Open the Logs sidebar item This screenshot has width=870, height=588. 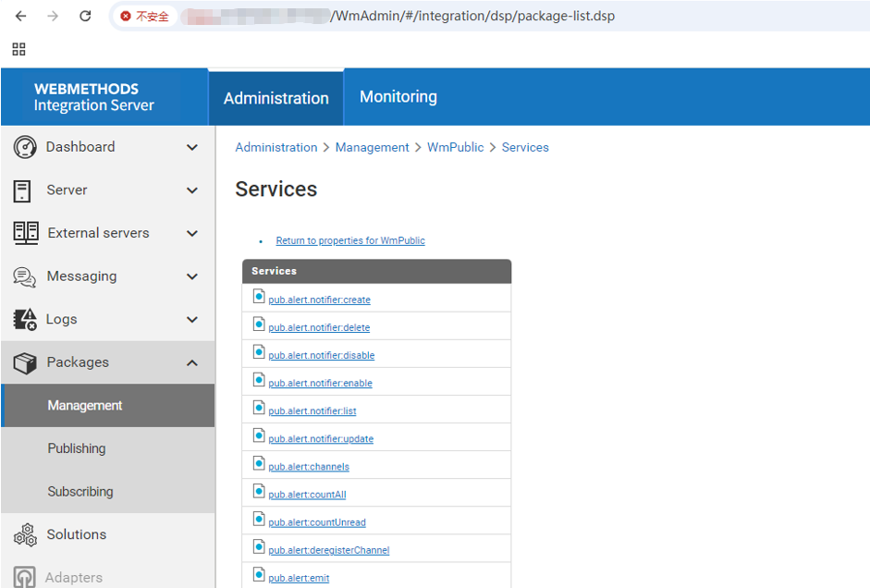[107, 320]
